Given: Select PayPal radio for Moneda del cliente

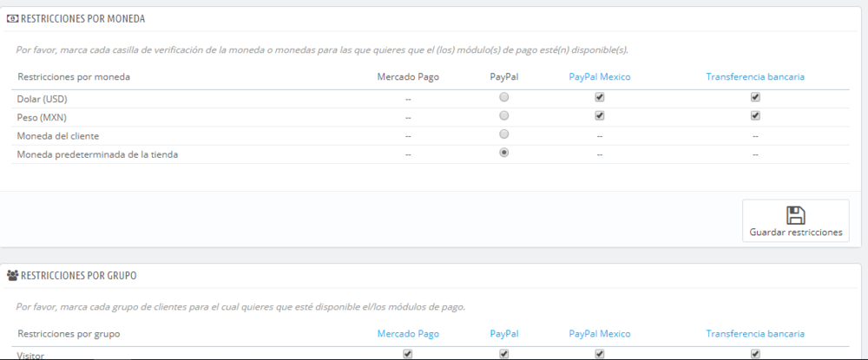Looking at the screenshot, I should click(503, 134).
